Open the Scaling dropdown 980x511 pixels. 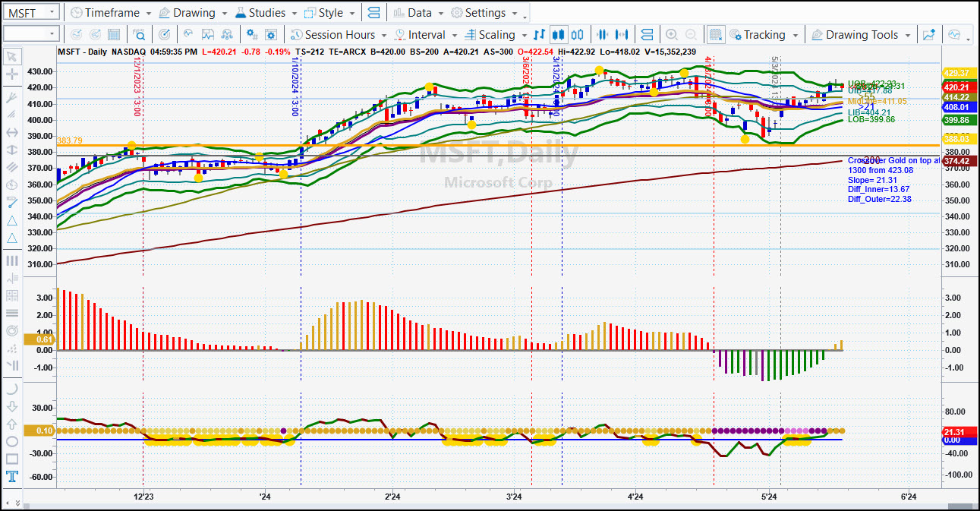[x=496, y=35]
